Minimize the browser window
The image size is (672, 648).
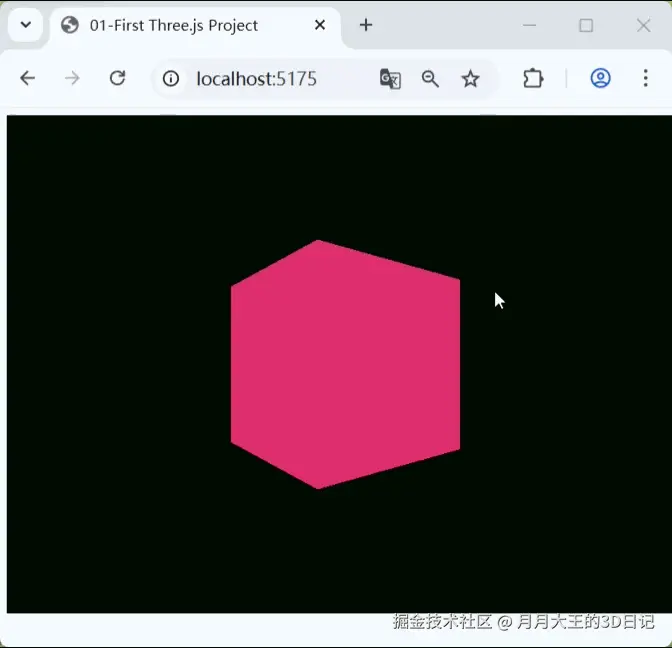pyautogui.click(x=530, y=26)
